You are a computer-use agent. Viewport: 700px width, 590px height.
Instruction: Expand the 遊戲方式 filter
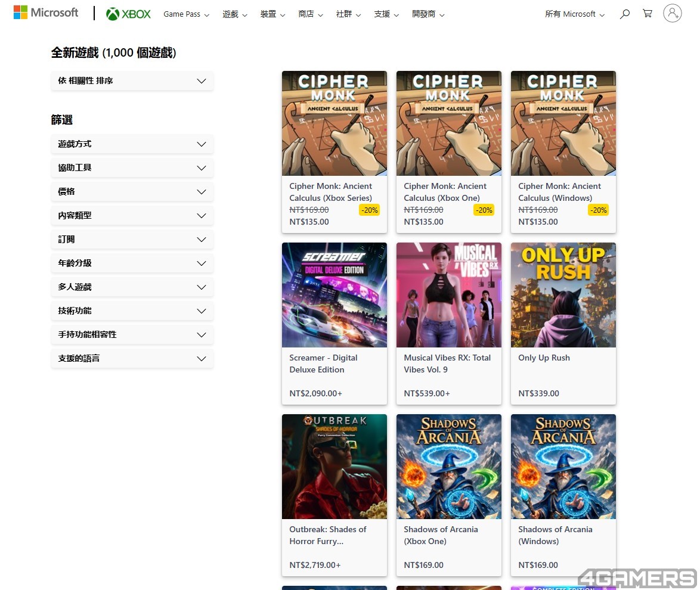132,144
